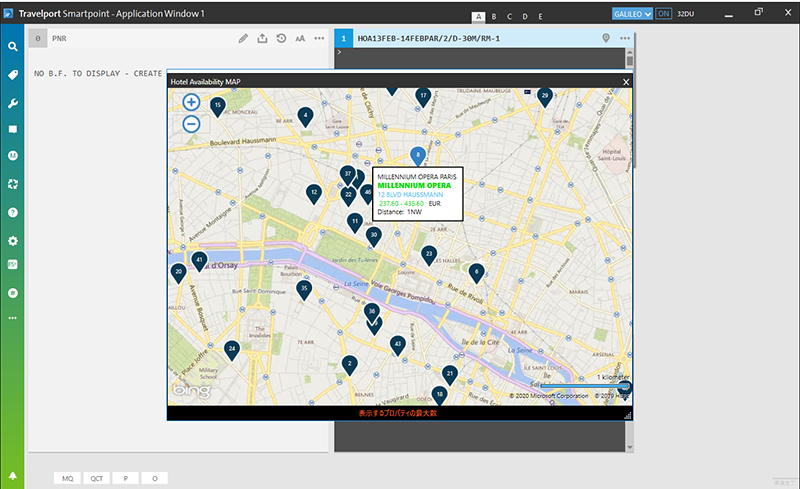Open the price tag sidebar icon
The height and width of the screenshot is (489, 800).
(13, 75)
